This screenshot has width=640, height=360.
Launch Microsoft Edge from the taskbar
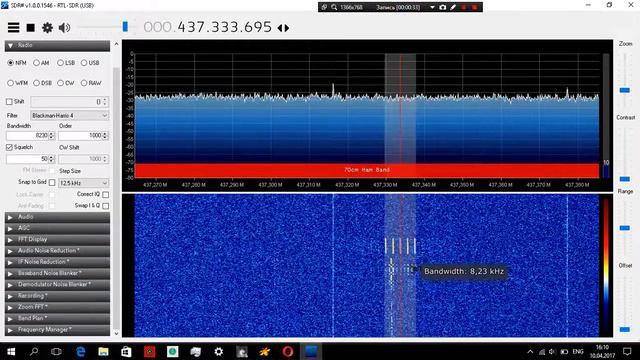pyautogui.click(x=80, y=351)
